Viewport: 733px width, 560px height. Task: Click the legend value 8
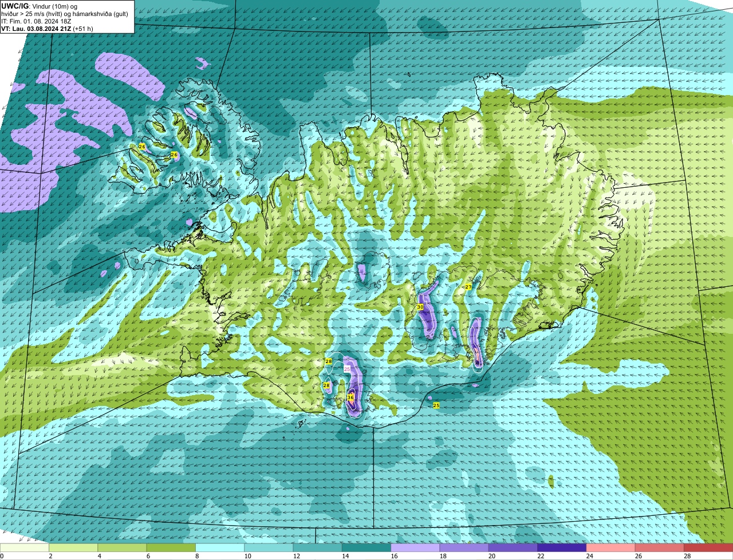[196, 556]
